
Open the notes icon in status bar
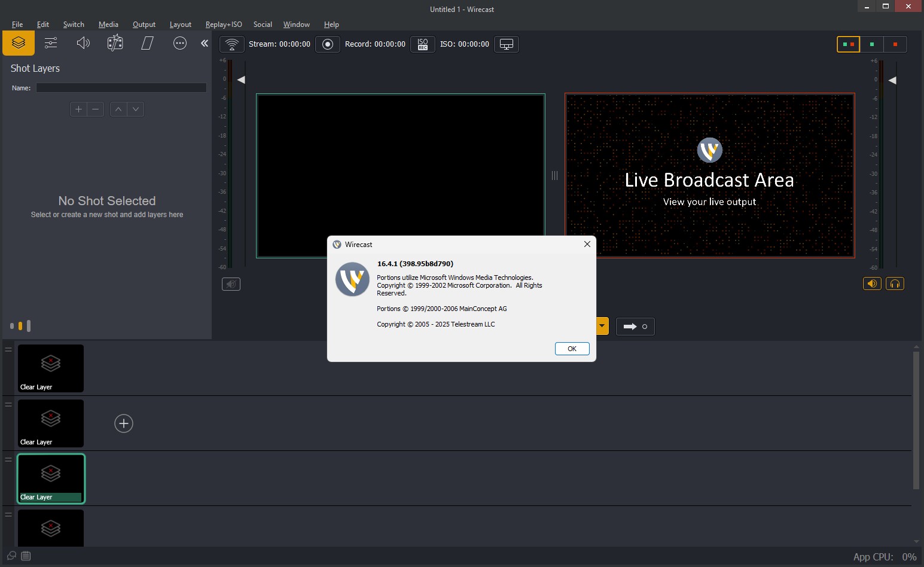(26, 556)
